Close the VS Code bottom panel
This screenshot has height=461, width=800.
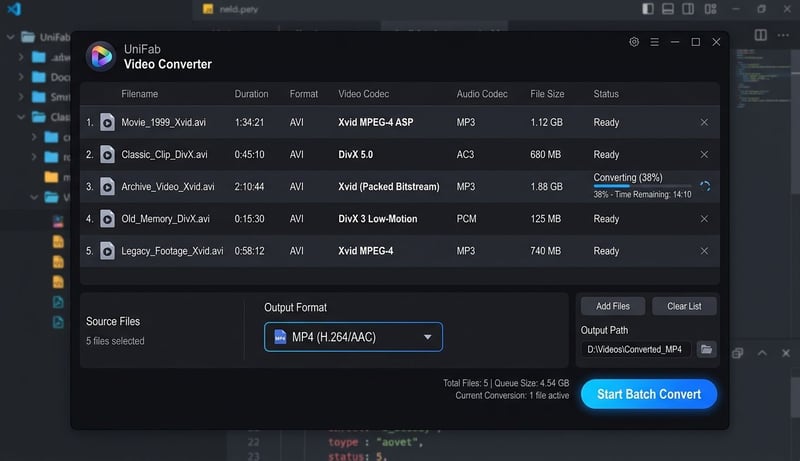[x=786, y=353]
